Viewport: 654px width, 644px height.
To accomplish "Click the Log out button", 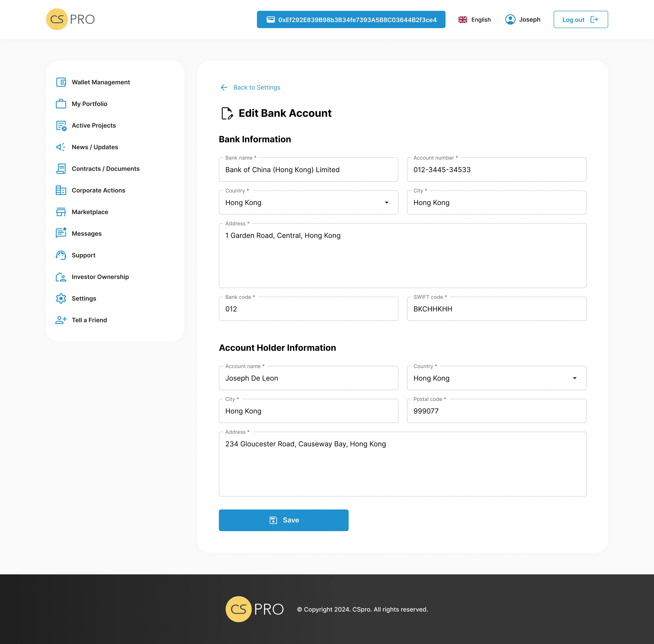I will coord(580,20).
